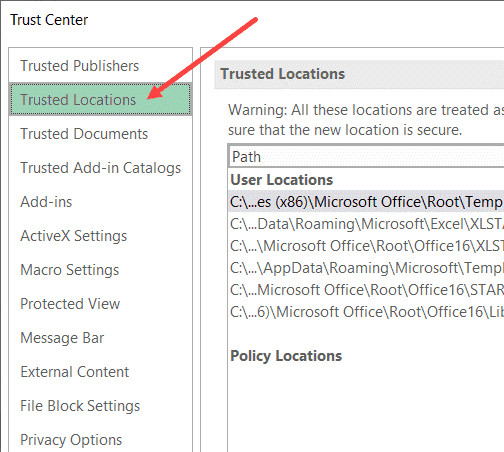Select the Office16\Lib path row
Viewport: 504px width, 452px height.
click(366, 312)
